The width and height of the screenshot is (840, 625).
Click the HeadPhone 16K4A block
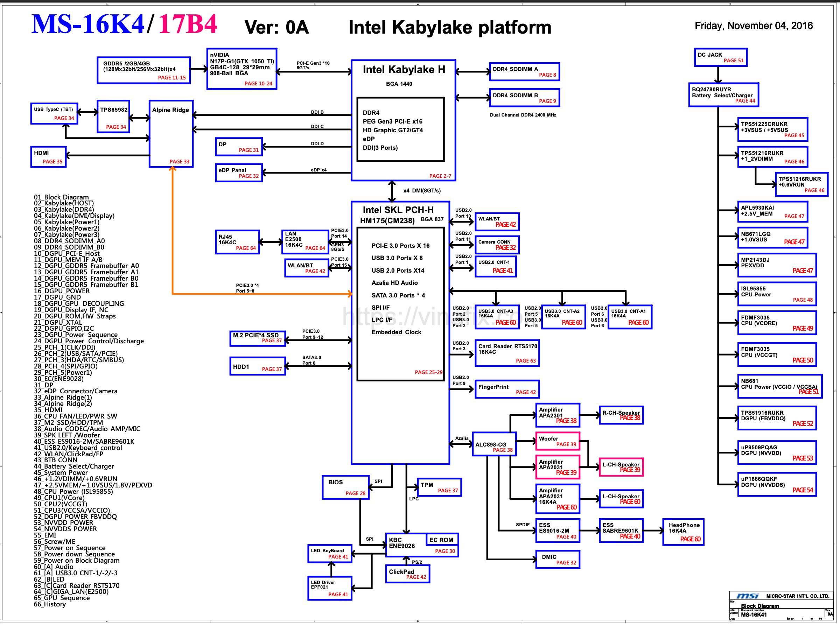[x=684, y=532]
